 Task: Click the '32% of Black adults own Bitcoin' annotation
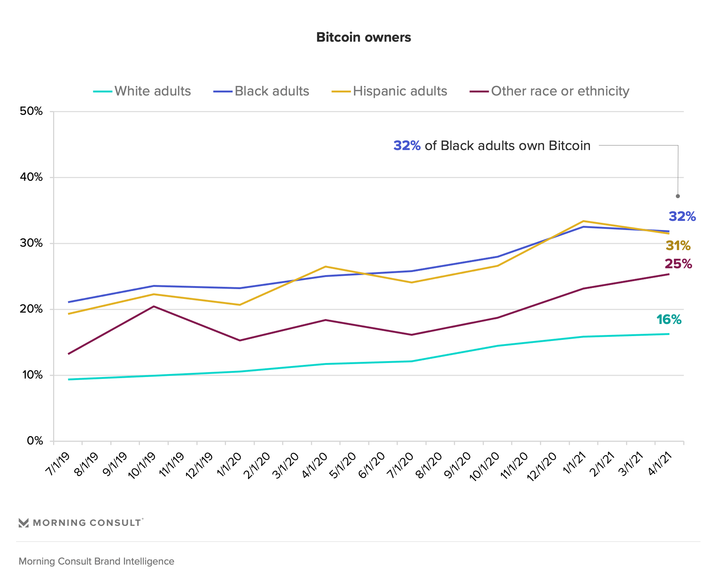tap(492, 146)
